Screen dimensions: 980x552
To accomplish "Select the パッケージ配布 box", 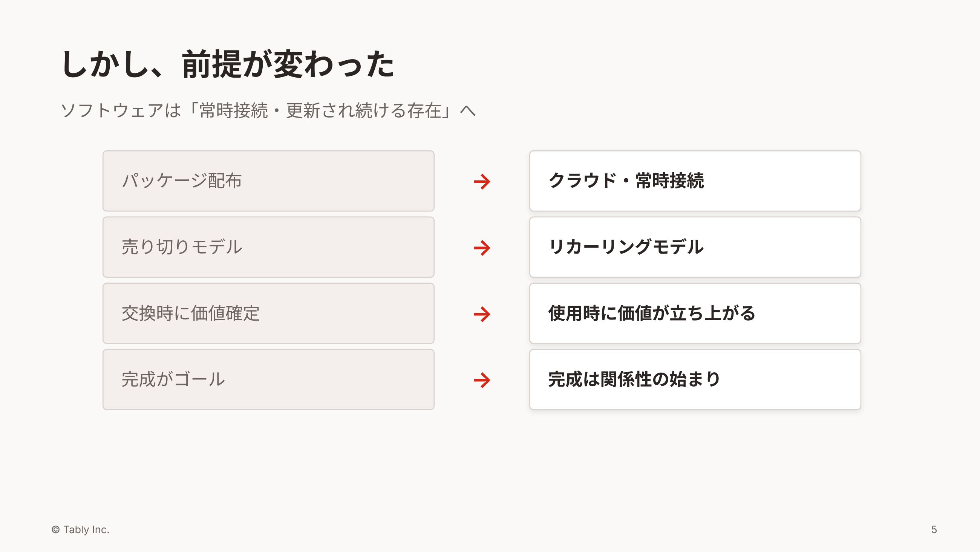I will [268, 181].
